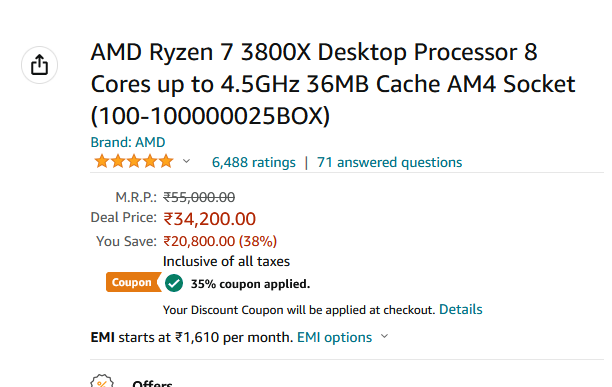
Task: Open the EMI options link
Action: pos(334,337)
